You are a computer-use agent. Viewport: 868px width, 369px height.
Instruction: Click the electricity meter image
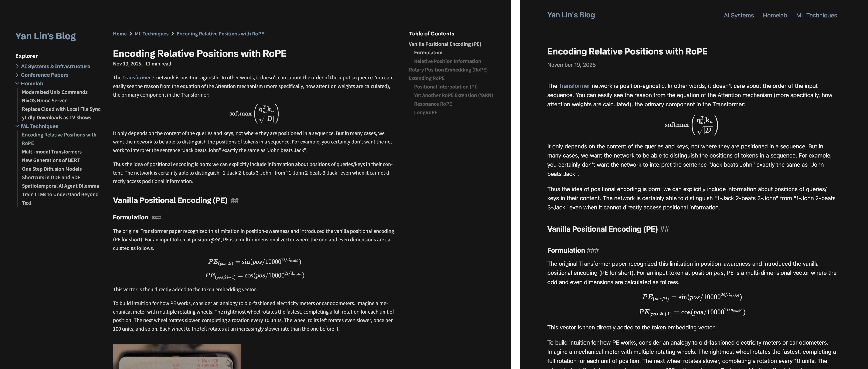(x=177, y=356)
